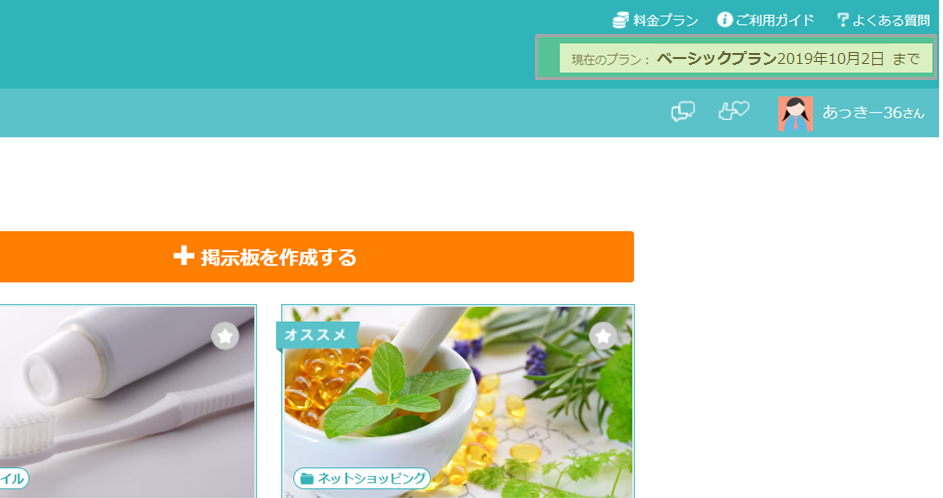
Task: Click the plus icon on create board button
Action: click(x=183, y=256)
